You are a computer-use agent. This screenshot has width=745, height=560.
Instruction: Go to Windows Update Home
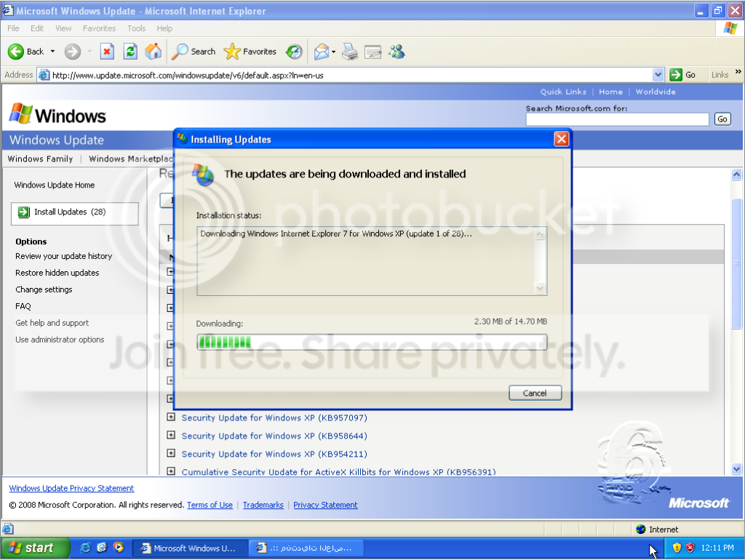coord(54,185)
